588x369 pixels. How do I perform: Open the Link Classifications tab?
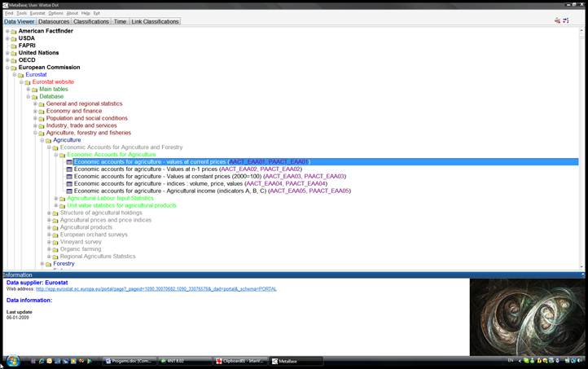[x=156, y=21]
